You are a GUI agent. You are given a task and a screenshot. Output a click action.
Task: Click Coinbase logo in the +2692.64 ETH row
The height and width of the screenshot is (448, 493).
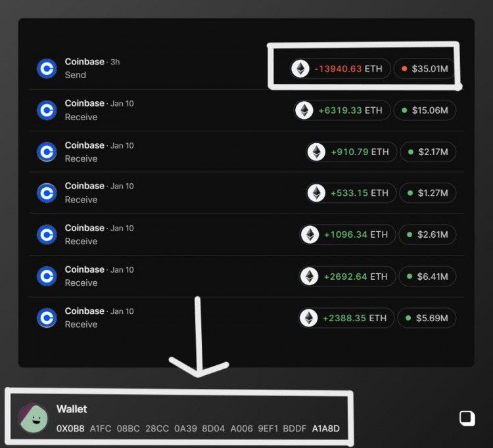coord(47,277)
